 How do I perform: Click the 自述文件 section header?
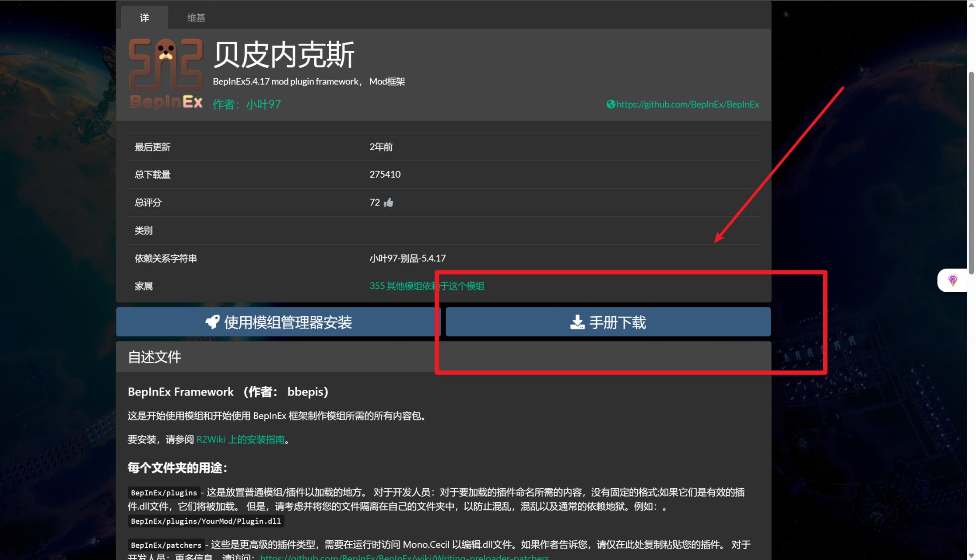coord(154,357)
